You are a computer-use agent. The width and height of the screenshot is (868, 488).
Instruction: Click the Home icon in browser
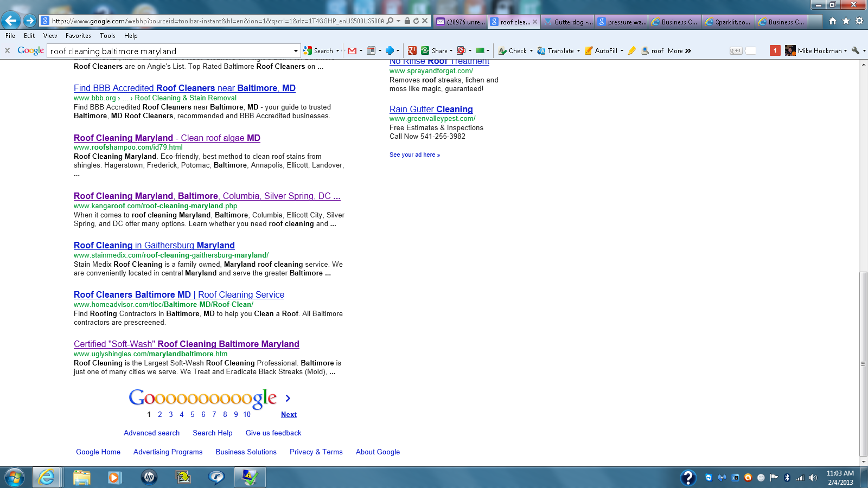click(x=833, y=21)
